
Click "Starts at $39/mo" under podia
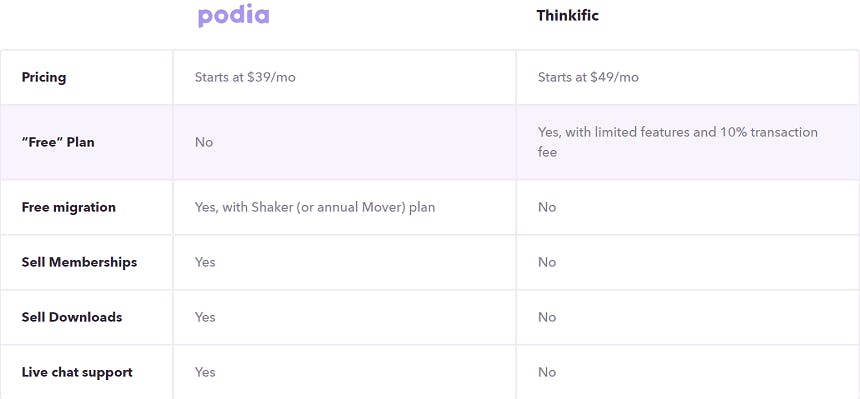(245, 77)
